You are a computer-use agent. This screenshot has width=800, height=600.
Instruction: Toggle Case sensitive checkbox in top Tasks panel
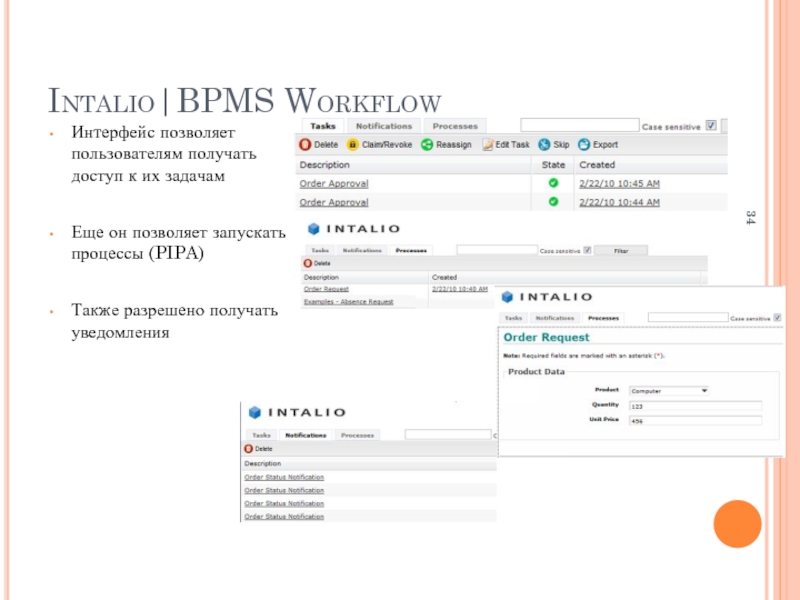tap(711, 126)
